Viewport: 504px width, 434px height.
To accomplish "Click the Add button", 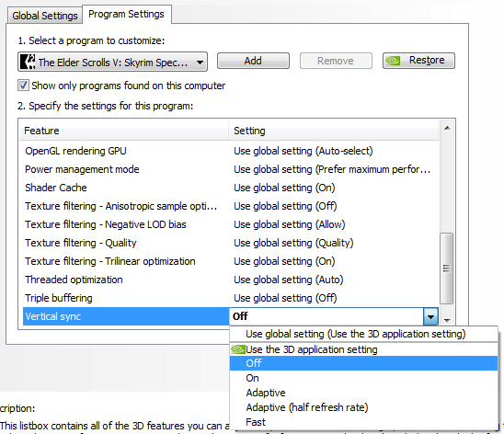I will [x=253, y=61].
